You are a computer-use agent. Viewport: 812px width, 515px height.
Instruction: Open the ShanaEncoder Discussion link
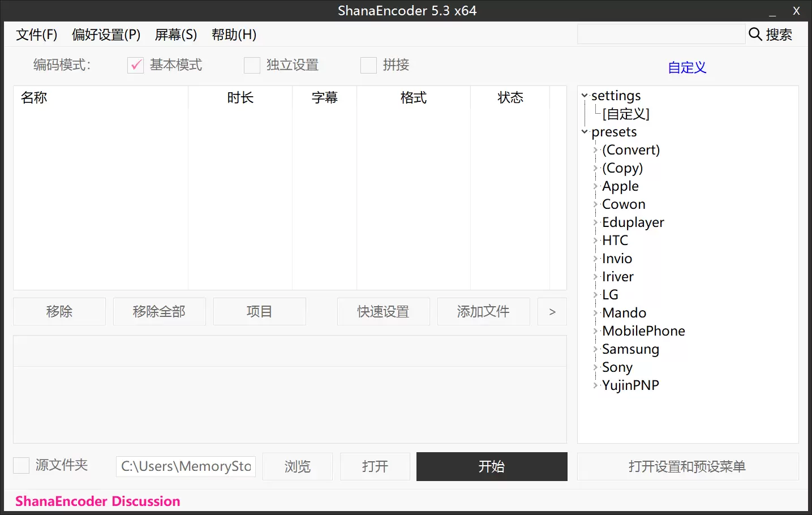tap(97, 501)
